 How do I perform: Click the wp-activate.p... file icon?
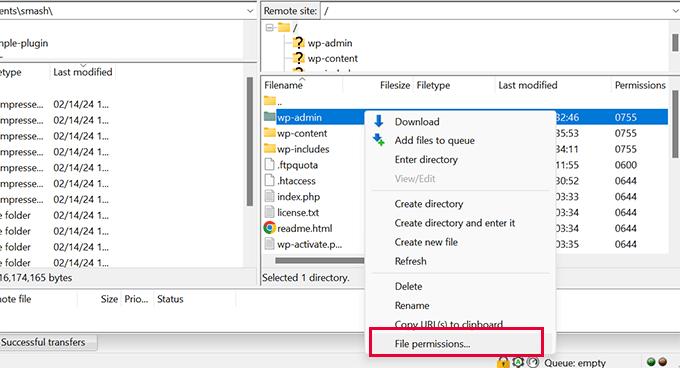(269, 244)
